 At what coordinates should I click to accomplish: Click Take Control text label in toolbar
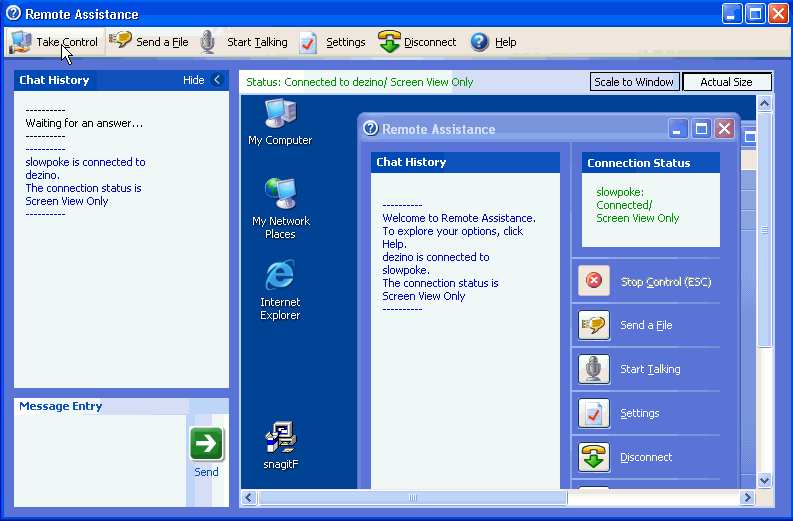(67, 42)
